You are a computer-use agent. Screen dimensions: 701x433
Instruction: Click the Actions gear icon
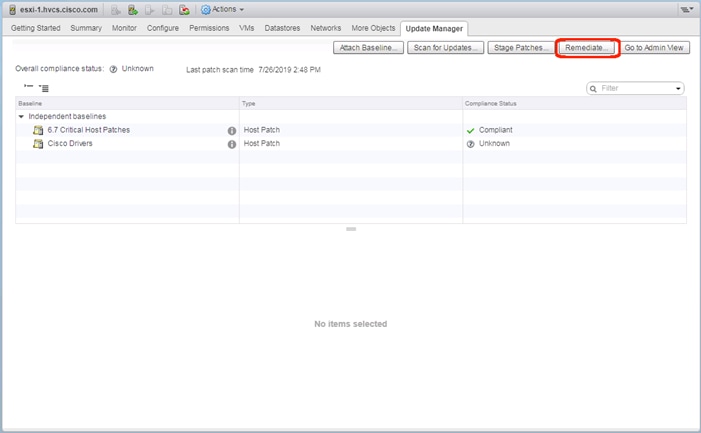coord(206,9)
